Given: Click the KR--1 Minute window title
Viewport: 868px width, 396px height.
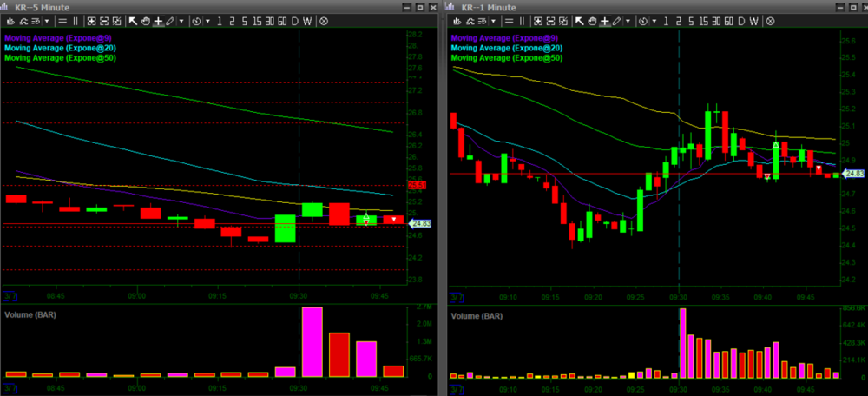Looking at the screenshot, I should [490, 7].
